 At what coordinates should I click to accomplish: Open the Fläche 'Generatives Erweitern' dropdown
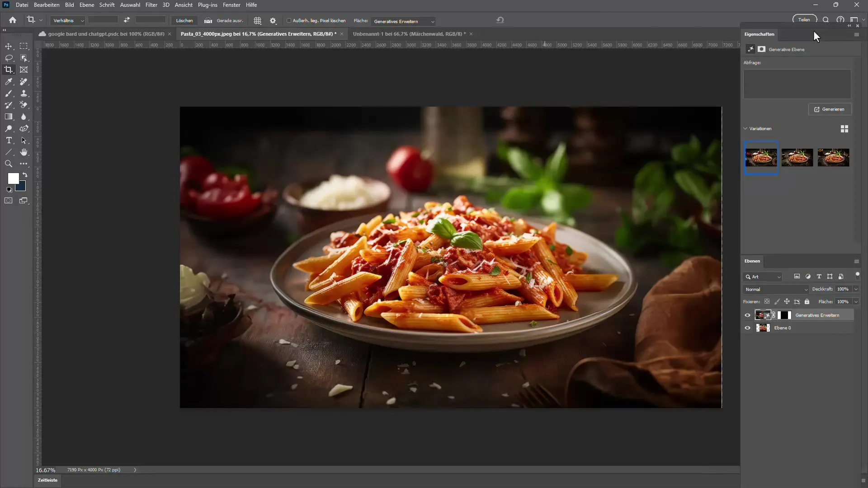pyautogui.click(x=403, y=21)
